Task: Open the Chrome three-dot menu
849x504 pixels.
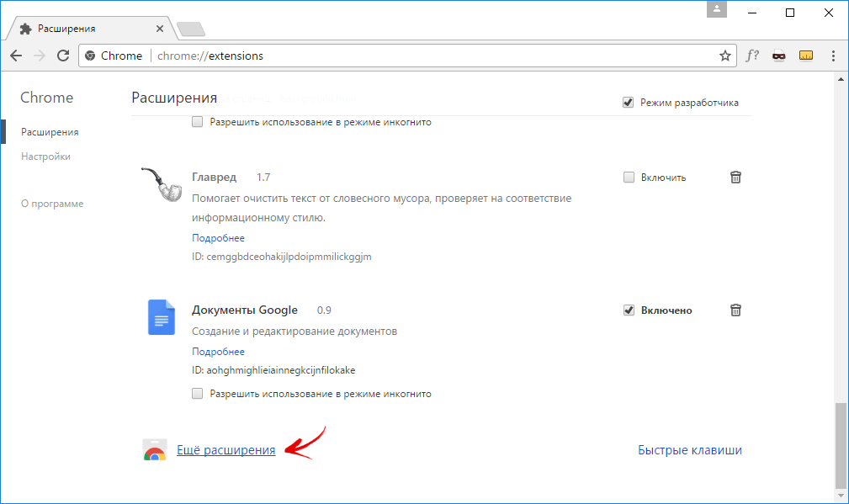Action: point(833,56)
